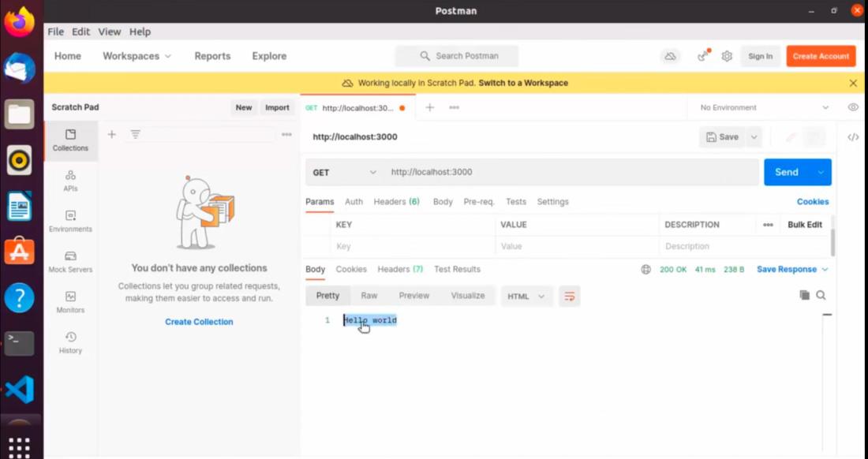Open the Collections sidebar tab
This screenshot has height=459, width=868.
click(x=70, y=140)
